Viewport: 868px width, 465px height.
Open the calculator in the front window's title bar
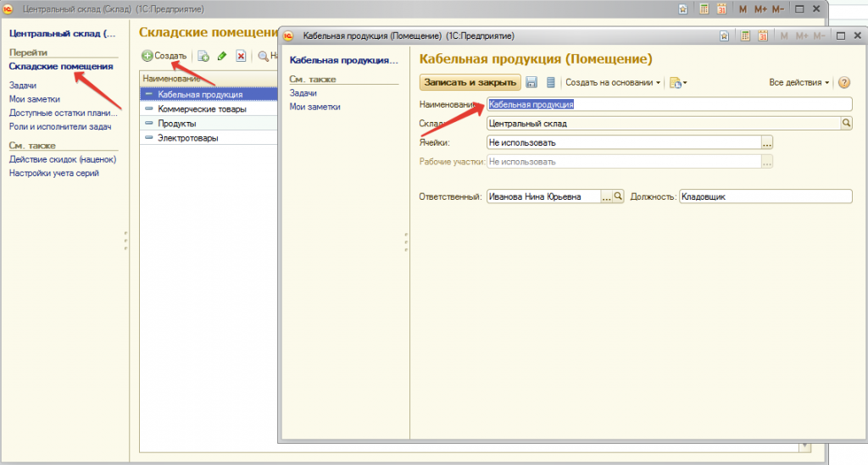tap(743, 36)
